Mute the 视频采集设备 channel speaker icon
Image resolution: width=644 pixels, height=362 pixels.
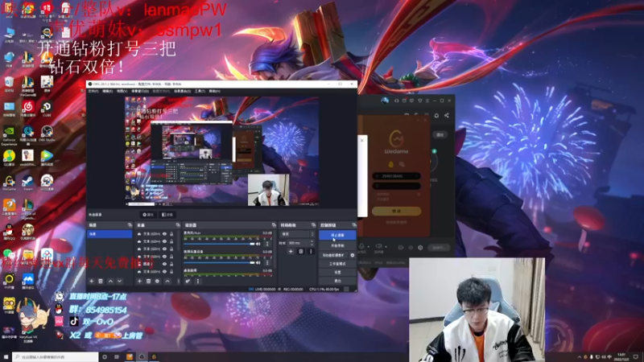coord(258,263)
